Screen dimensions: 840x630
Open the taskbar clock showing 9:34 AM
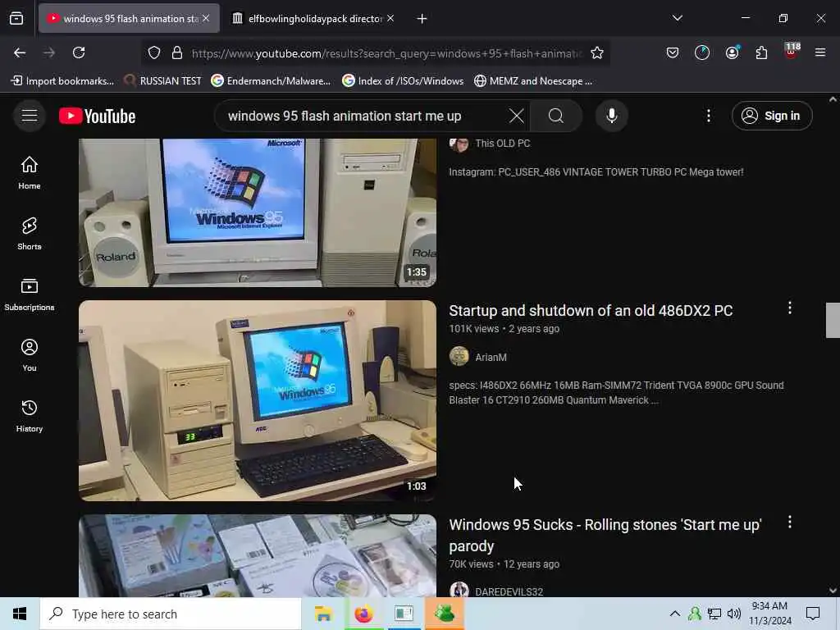coord(769,614)
